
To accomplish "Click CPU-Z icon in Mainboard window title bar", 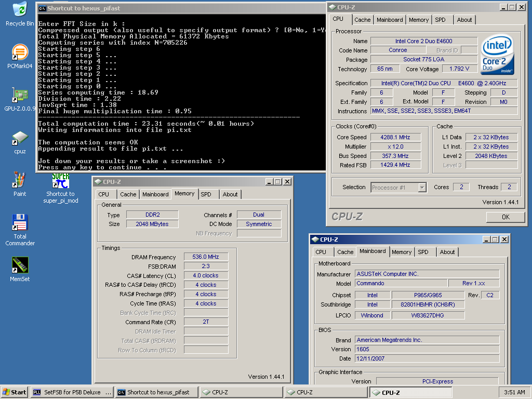I will (x=315, y=240).
